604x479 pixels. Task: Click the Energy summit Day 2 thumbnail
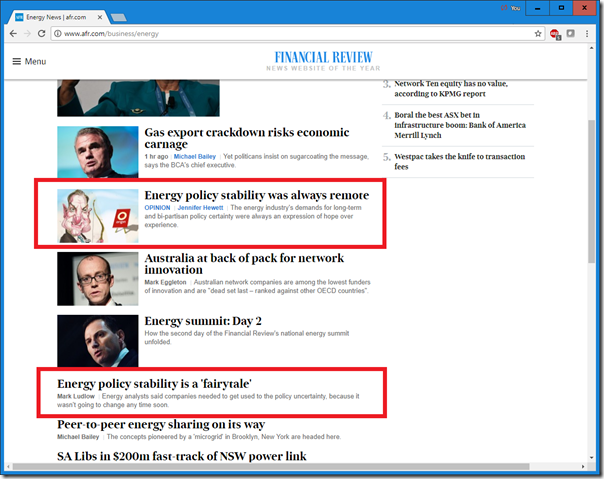point(98,341)
